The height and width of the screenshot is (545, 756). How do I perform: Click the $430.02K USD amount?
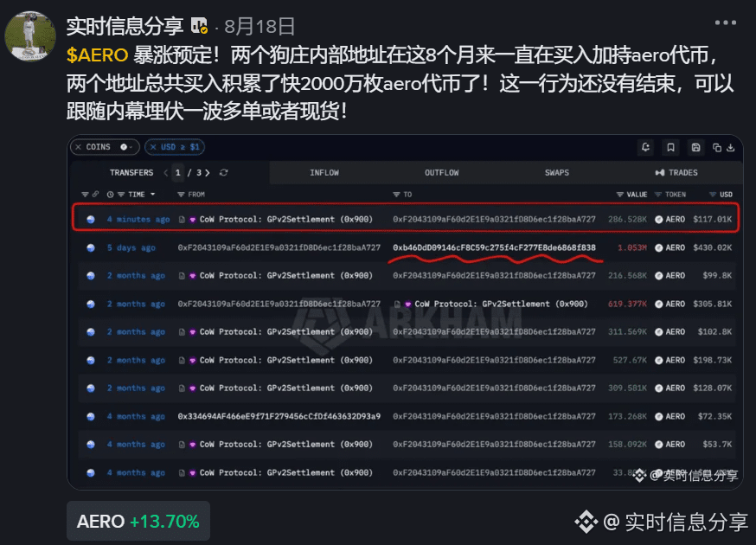pyautogui.click(x=713, y=248)
